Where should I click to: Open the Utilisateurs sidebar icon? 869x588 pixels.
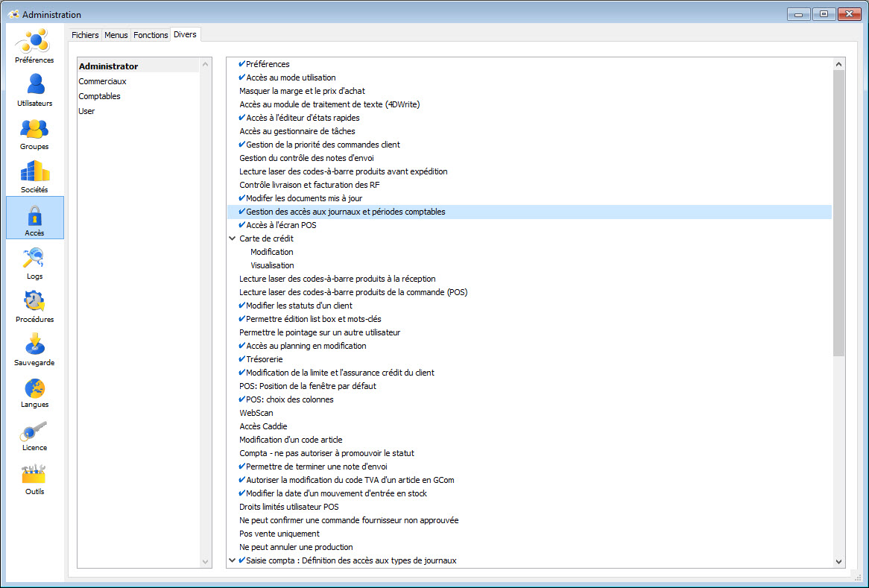pos(34,85)
